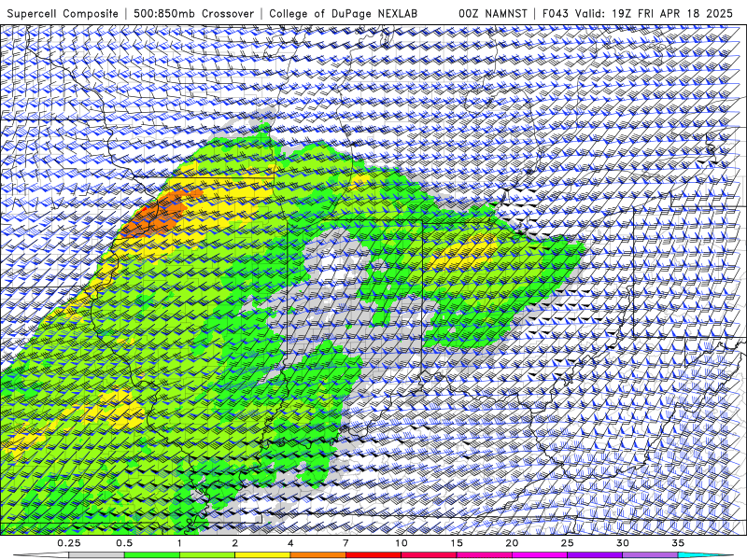The width and height of the screenshot is (747, 560).
Task: Click the colorbar label '4'
Action: [x=290, y=543]
